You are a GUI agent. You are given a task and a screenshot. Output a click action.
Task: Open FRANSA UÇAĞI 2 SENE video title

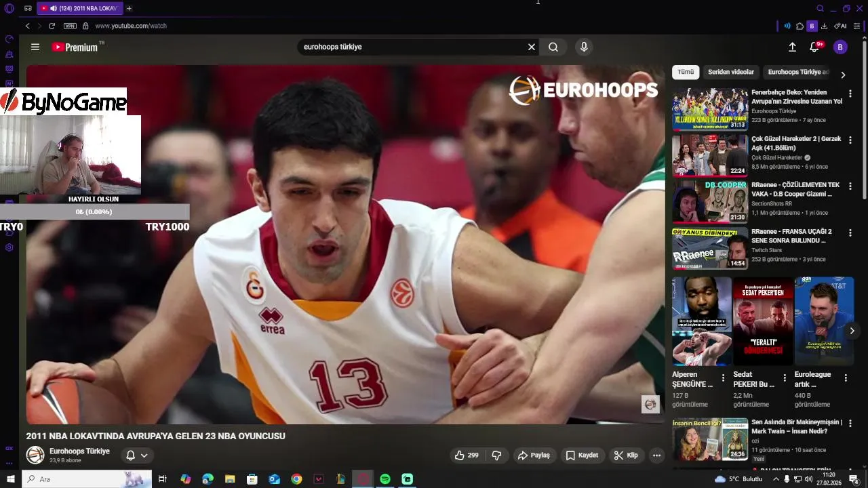click(x=791, y=236)
